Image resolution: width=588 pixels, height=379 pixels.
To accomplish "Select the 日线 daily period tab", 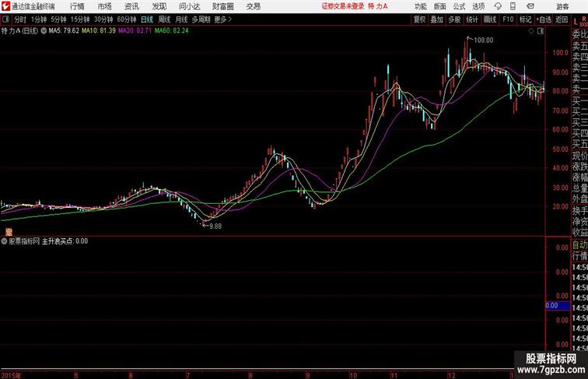I will click(147, 19).
